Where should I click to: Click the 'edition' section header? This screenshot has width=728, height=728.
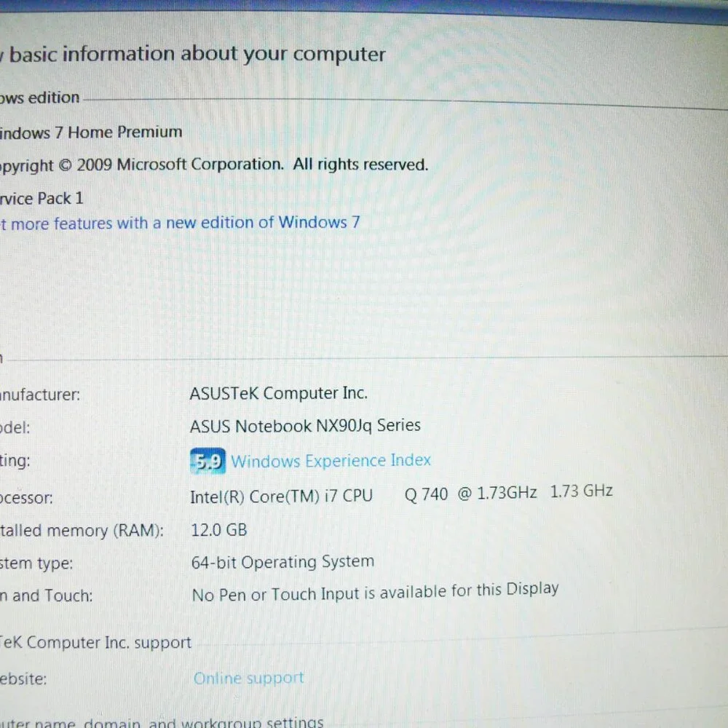click(x=54, y=98)
